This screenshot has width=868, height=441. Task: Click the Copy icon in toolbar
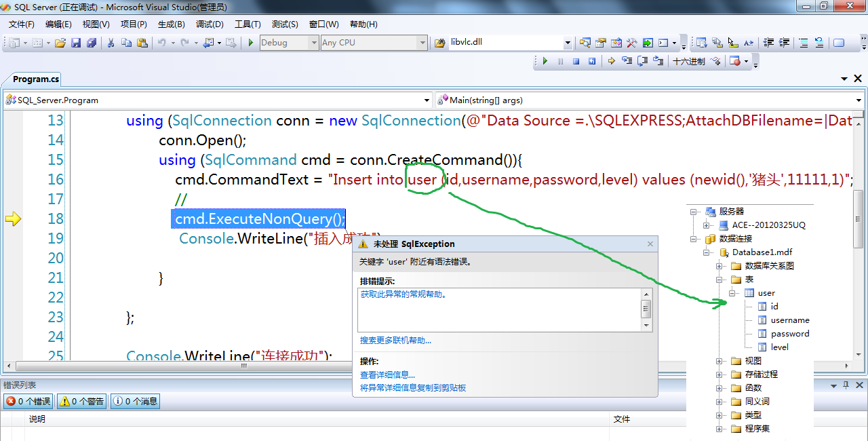tap(126, 43)
